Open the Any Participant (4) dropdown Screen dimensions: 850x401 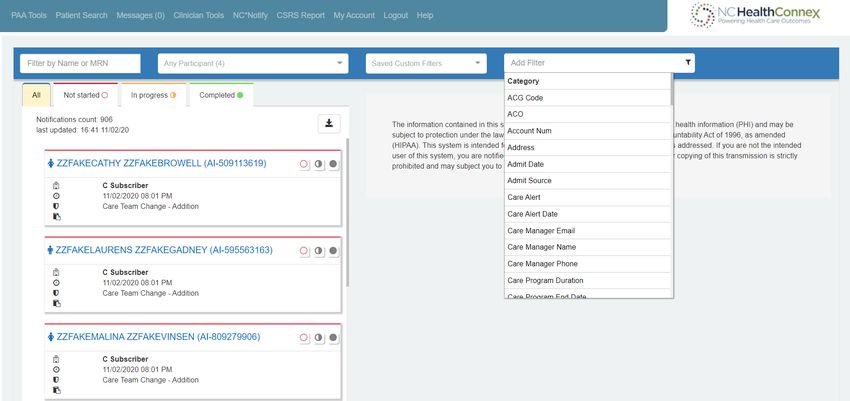[x=253, y=63]
